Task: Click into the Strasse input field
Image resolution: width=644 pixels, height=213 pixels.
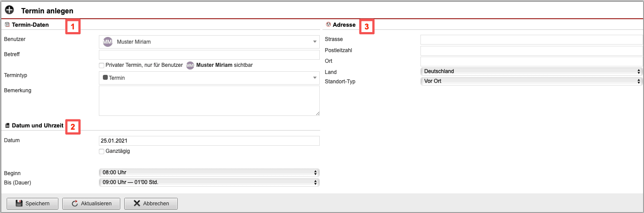Action: coord(531,40)
